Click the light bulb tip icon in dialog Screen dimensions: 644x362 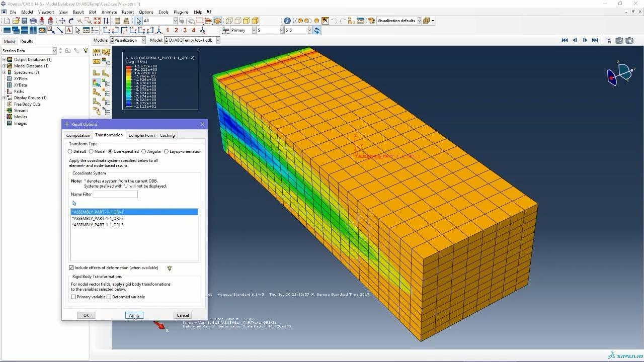coord(170,268)
